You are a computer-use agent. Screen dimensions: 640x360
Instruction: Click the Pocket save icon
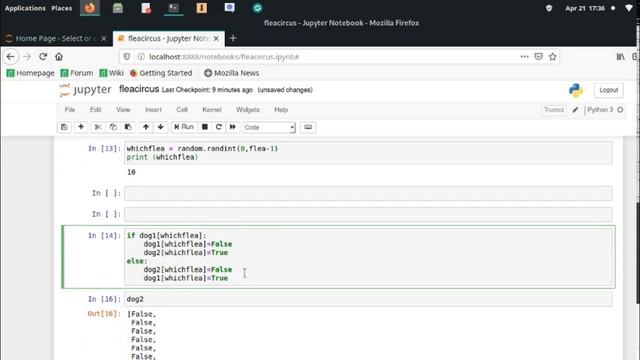click(538, 57)
